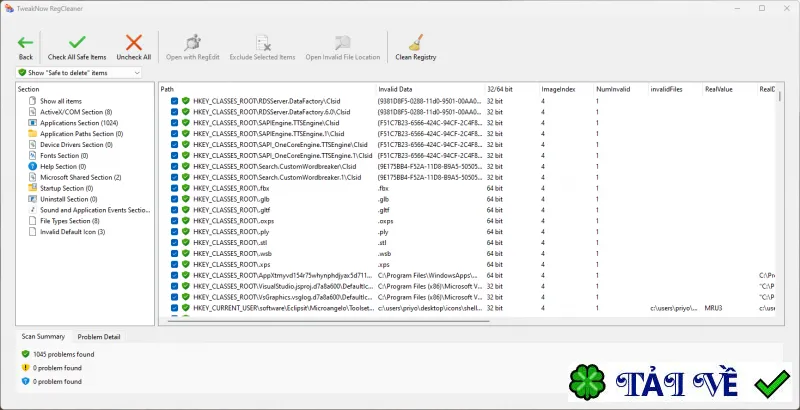
Task: Select the Startup Section icon
Action: 33,188
